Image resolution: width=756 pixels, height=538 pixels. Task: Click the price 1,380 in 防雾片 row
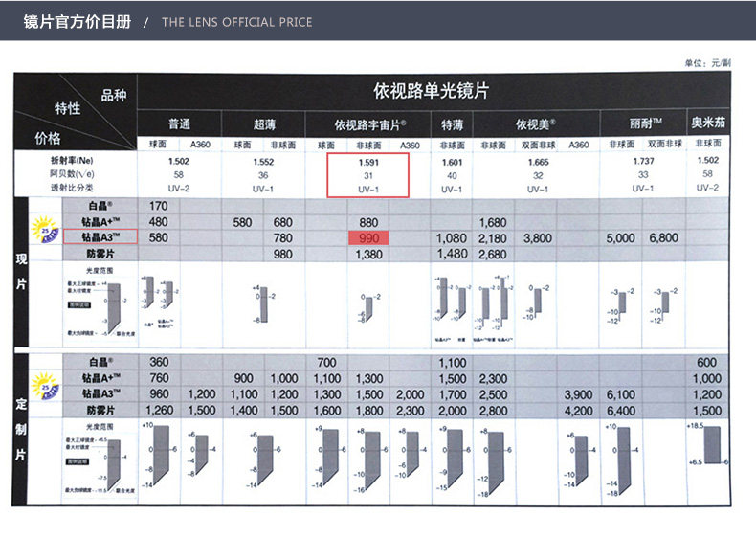[x=368, y=255]
